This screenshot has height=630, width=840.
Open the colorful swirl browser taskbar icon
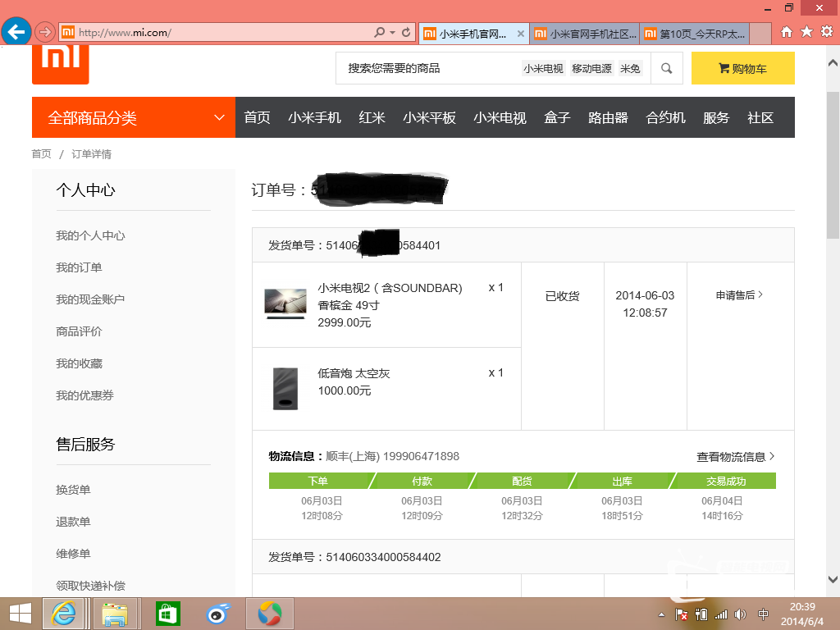[269, 614]
